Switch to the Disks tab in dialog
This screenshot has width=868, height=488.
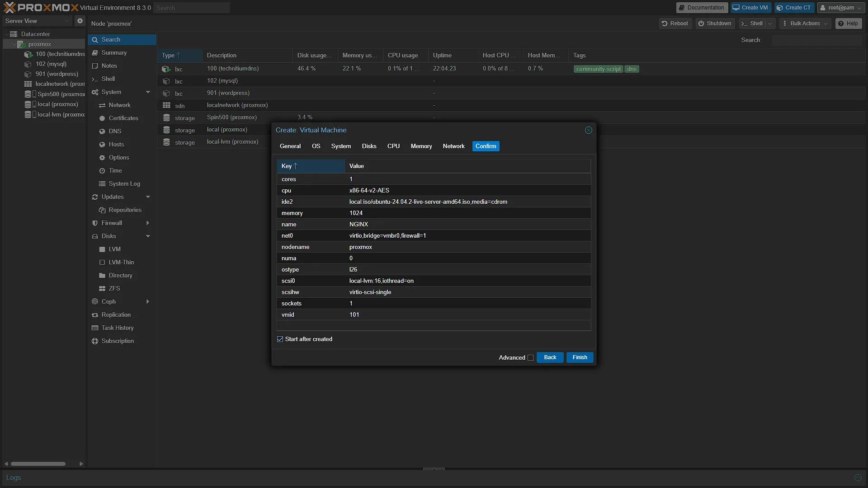coord(369,146)
